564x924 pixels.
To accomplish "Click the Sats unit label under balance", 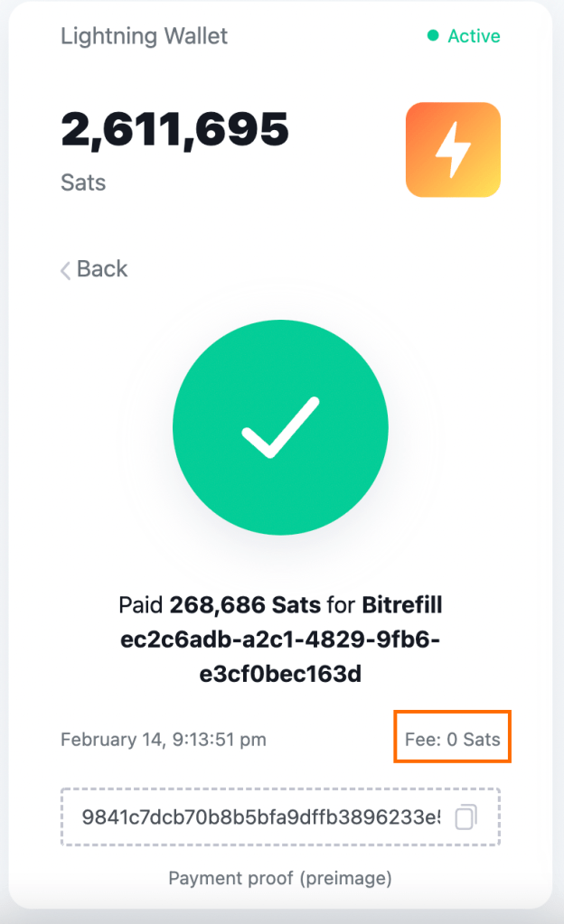I will pos(83,182).
